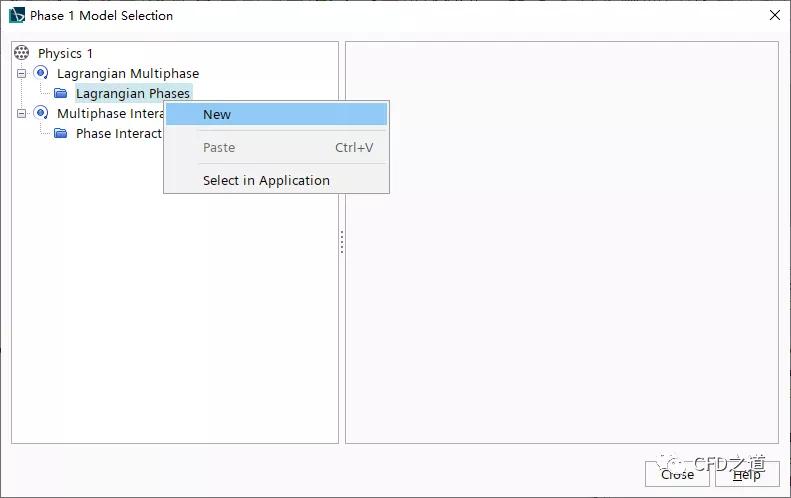This screenshot has width=791, height=498.
Task: Click the STAR-CCM+ app icon in title bar
Action: 17,15
